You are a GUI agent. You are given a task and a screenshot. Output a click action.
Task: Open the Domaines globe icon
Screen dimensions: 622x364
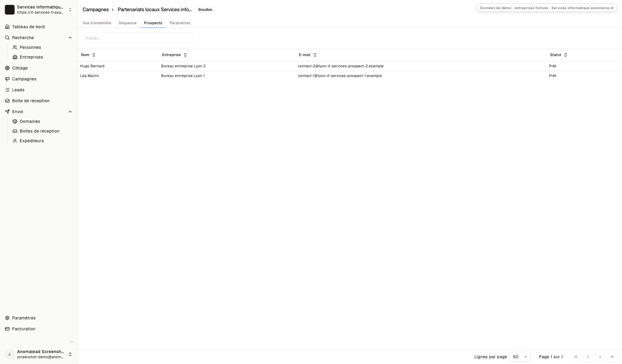(x=15, y=121)
